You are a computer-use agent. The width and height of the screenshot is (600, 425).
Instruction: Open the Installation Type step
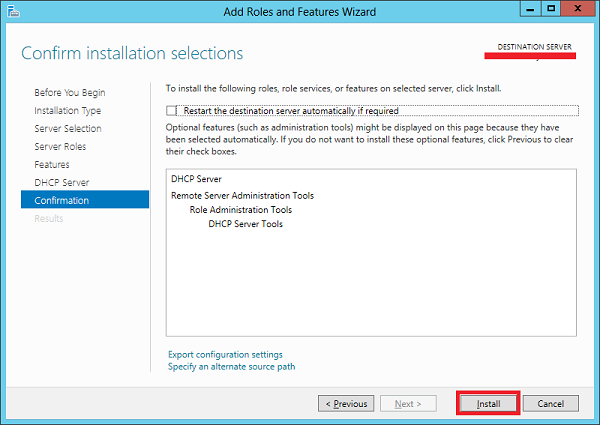tap(67, 111)
